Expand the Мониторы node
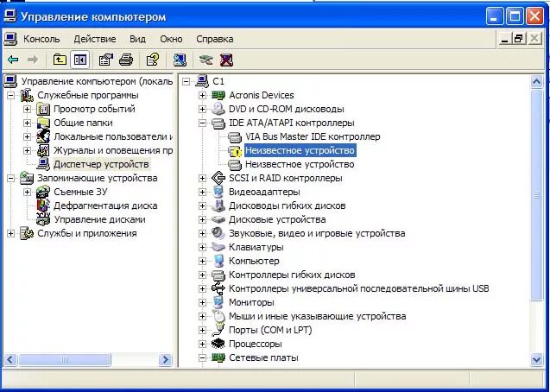Viewport: 550px width, 392px height. (202, 302)
